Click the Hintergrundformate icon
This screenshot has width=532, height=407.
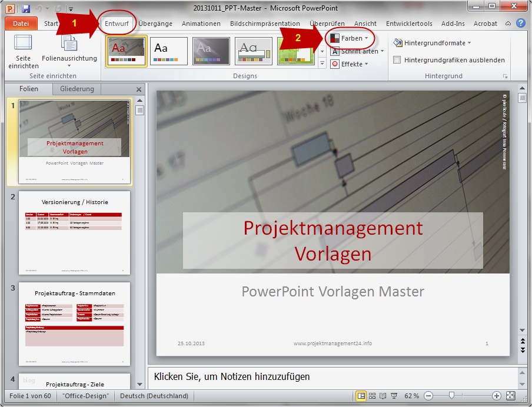(x=398, y=42)
